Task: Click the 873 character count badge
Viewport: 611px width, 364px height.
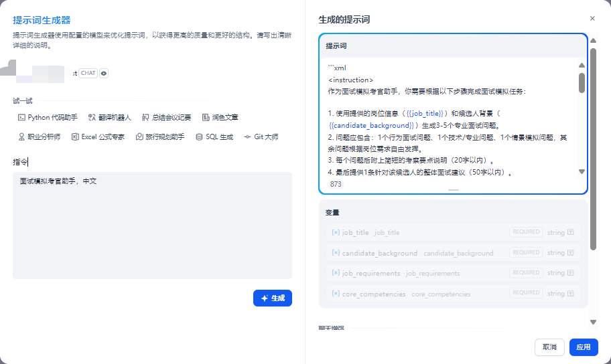Action: click(336, 184)
